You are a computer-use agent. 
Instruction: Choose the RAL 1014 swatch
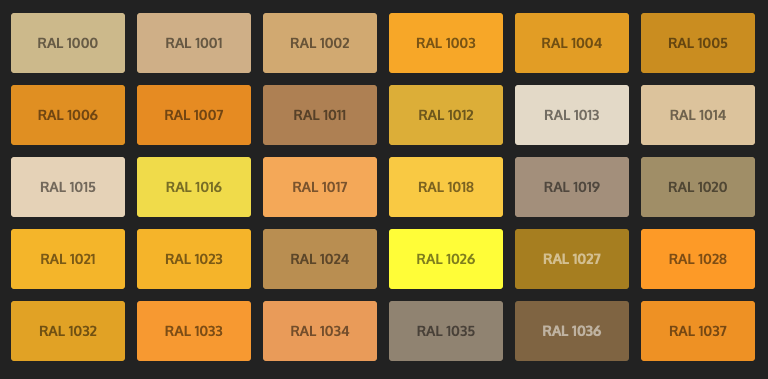coord(698,115)
